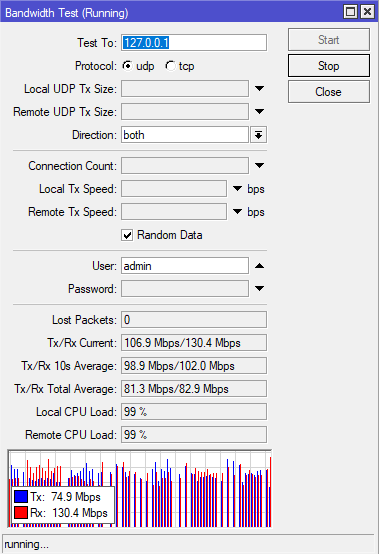Click the red Rx legend swatch

[x=21, y=513]
